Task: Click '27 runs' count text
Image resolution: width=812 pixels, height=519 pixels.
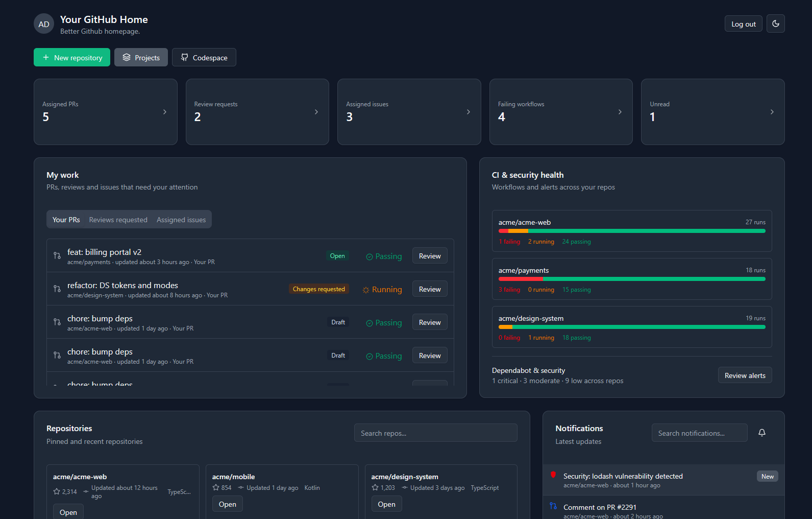Action: [755, 222]
